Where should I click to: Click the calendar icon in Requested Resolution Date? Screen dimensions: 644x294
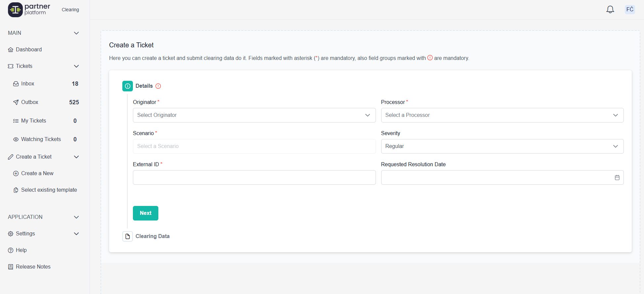(617, 178)
